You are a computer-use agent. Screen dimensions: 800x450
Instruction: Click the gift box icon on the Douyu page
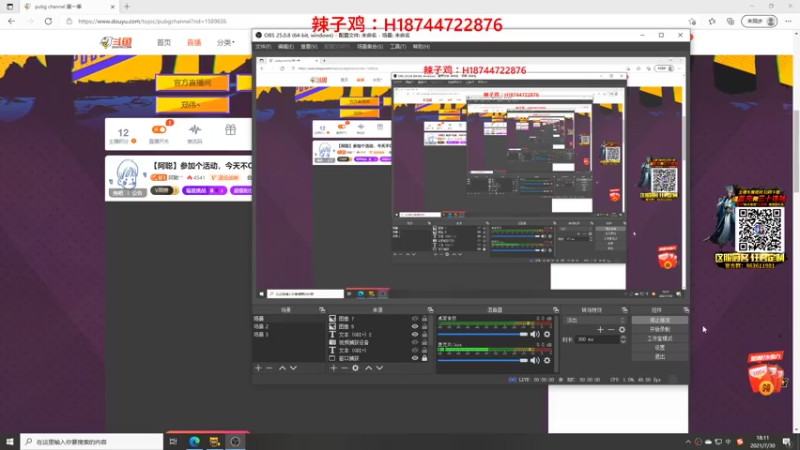tap(231, 130)
